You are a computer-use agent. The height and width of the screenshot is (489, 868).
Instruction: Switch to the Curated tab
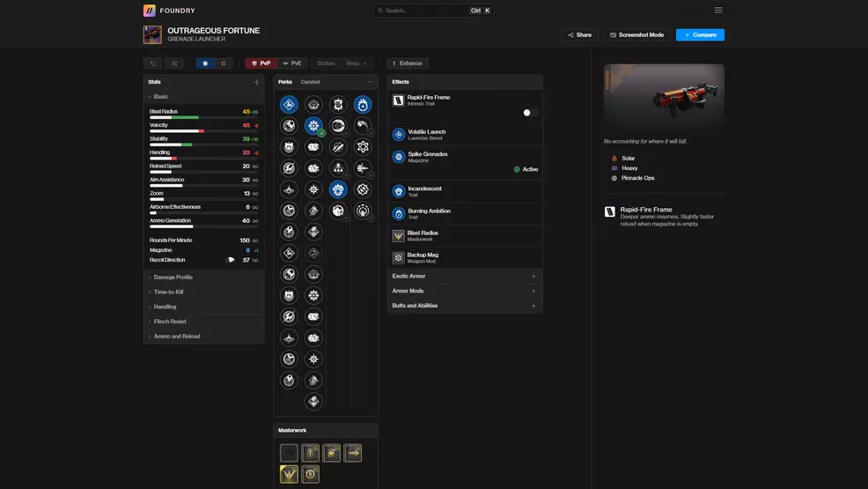coord(310,82)
